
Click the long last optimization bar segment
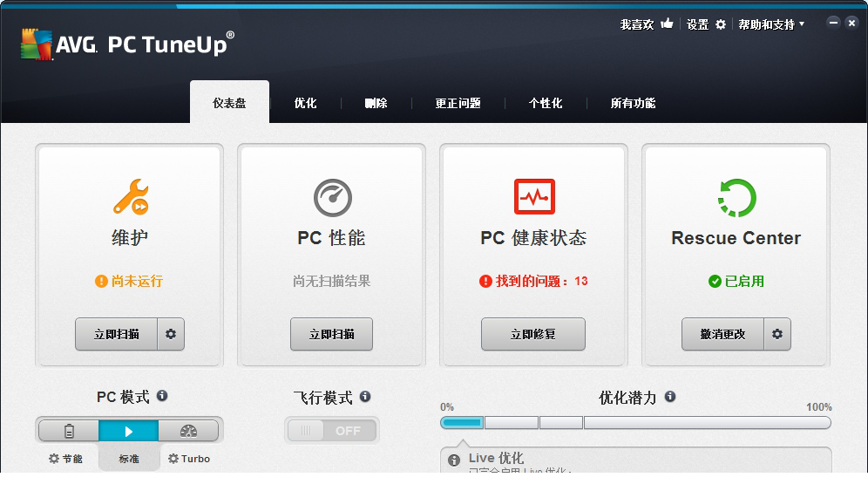pyautogui.click(x=708, y=423)
